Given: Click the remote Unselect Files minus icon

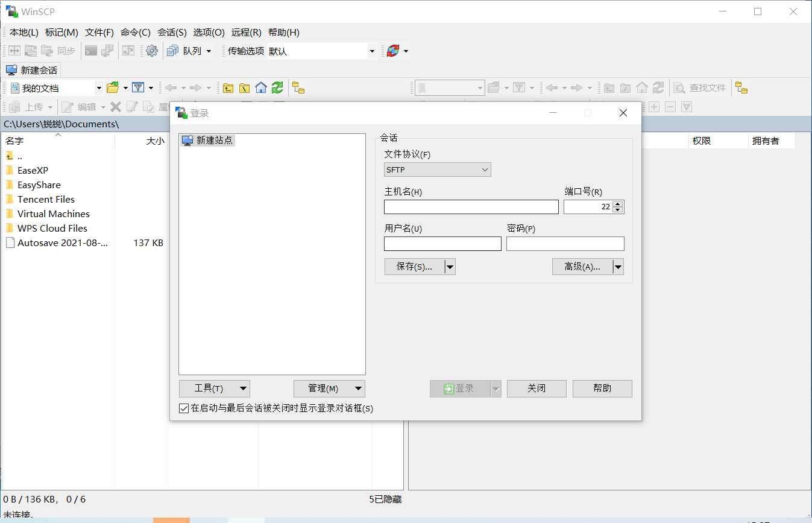Looking at the screenshot, I should 670,107.
